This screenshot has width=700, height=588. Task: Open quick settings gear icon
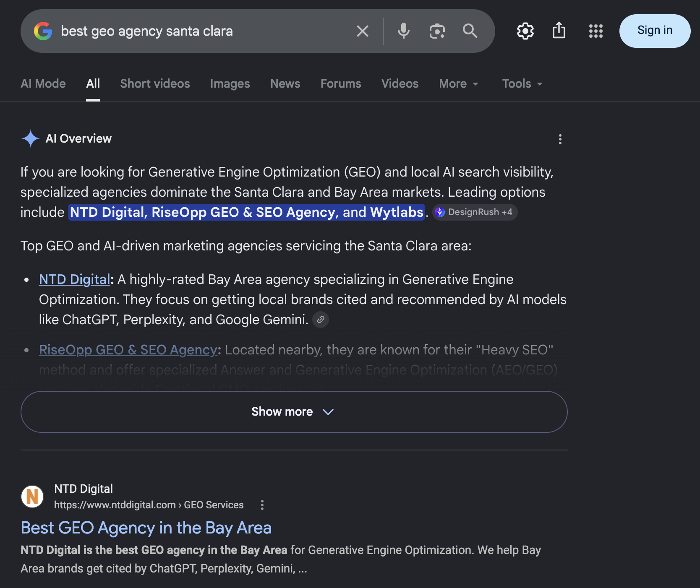525,31
